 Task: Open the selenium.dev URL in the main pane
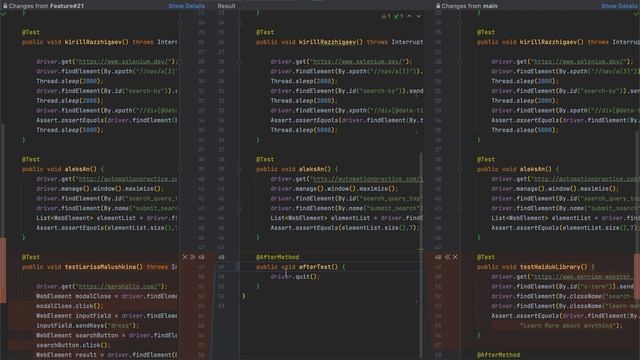(579, 62)
